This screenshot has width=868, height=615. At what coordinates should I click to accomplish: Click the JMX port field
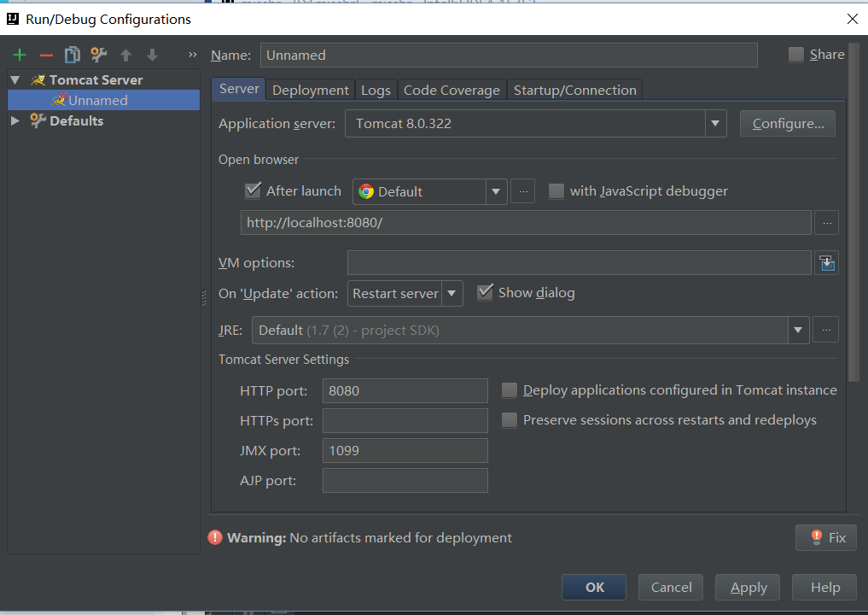click(405, 450)
